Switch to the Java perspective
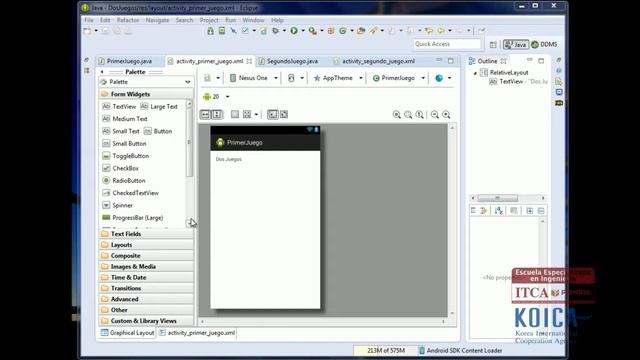The image size is (640, 360). pyautogui.click(x=516, y=44)
